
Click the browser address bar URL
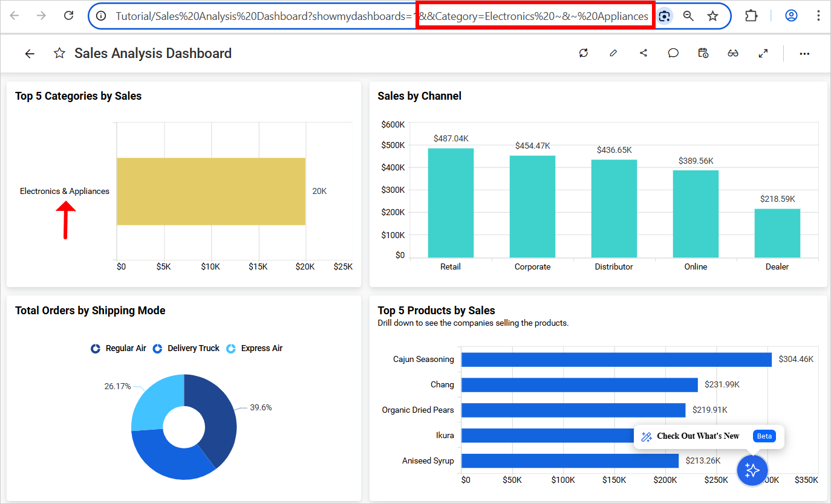(381, 16)
